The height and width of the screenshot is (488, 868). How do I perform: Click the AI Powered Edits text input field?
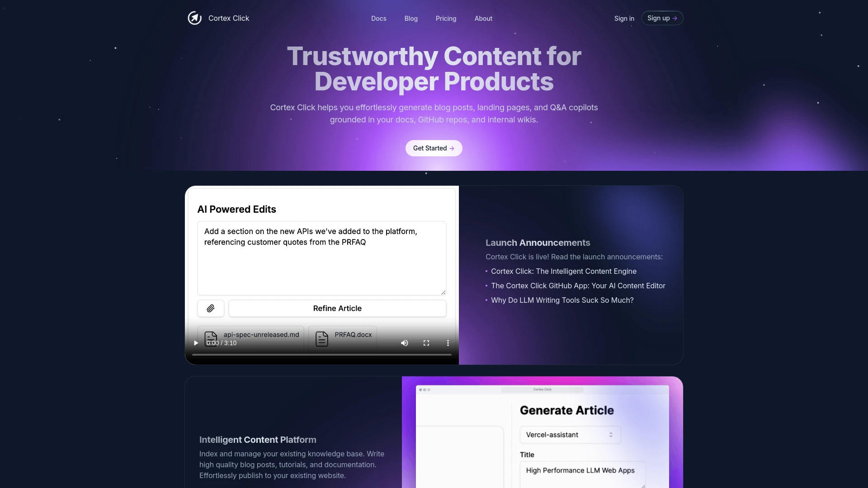coord(322,258)
